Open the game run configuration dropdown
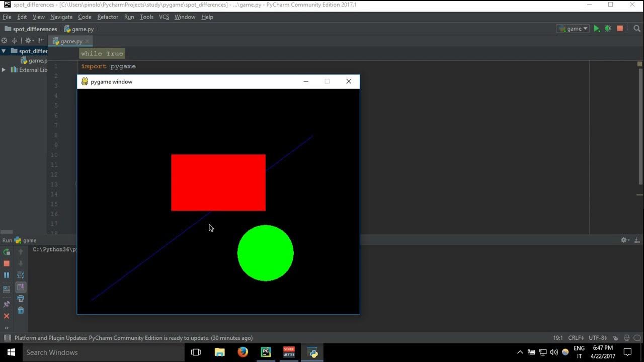Viewport: 644px width, 362px height. point(573,29)
